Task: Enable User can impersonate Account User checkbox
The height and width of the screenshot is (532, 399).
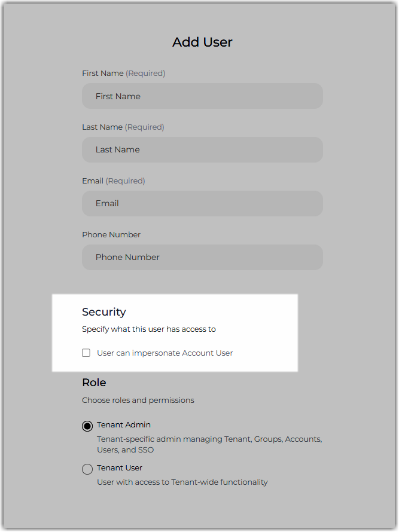Action: (x=86, y=353)
